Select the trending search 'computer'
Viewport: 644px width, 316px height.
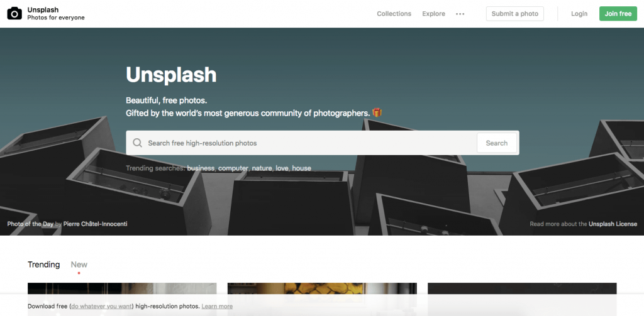pos(233,168)
